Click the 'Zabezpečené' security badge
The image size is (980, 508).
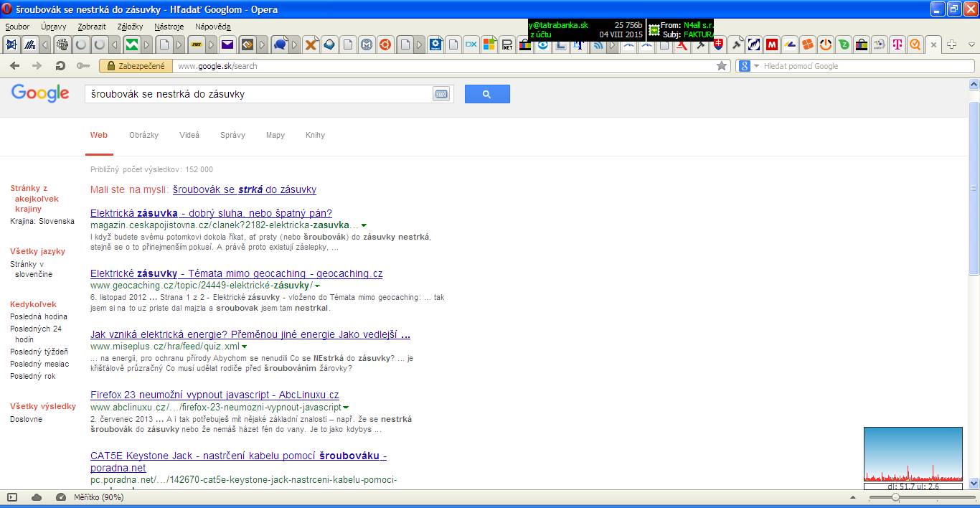136,66
